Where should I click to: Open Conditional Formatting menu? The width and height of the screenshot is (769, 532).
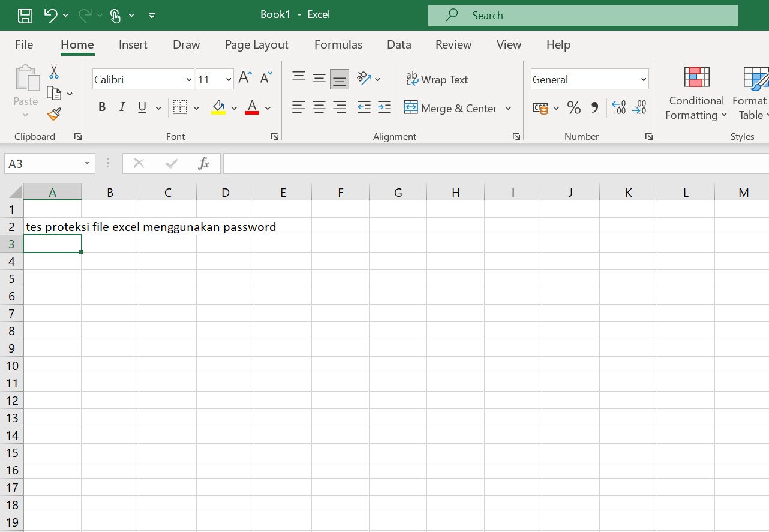point(696,93)
